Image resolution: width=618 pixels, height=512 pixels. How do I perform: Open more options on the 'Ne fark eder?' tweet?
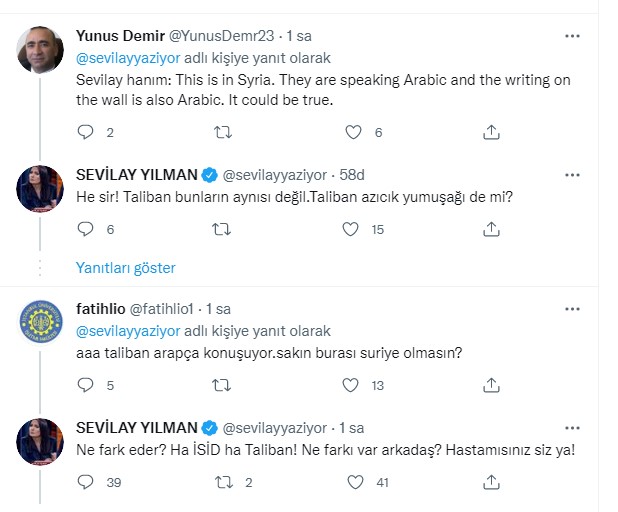[572, 427]
